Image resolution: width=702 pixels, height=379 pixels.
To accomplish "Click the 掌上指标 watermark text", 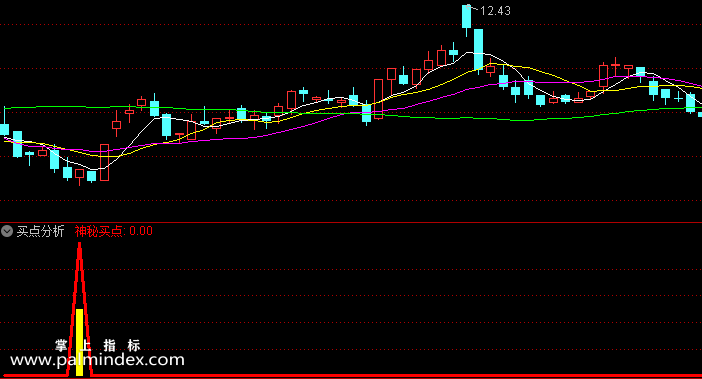I will (98, 345).
